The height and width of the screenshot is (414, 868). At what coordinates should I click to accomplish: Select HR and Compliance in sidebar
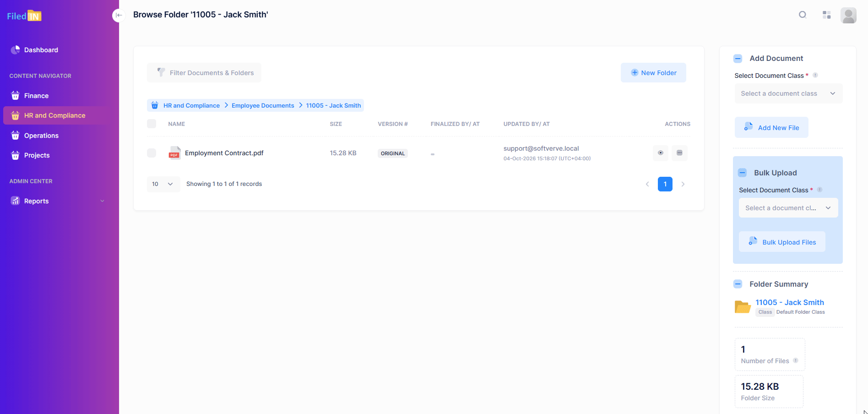[x=58, y=115]
